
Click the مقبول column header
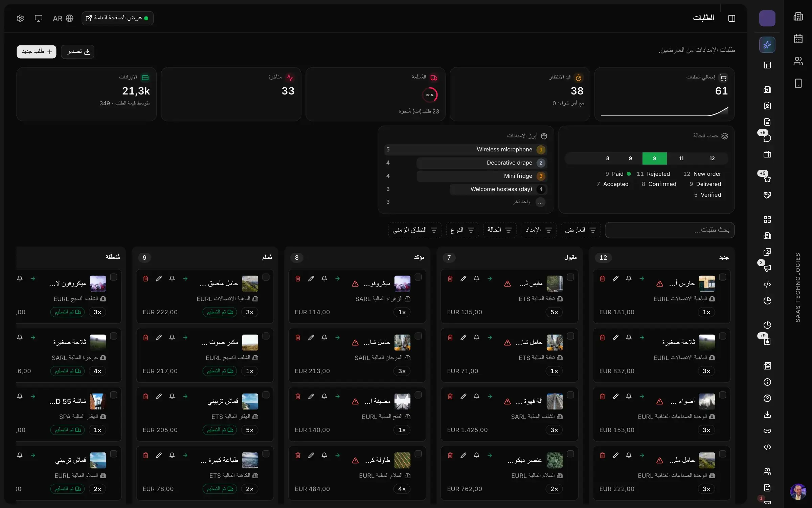pyautogui.click(x=570, y=257)
